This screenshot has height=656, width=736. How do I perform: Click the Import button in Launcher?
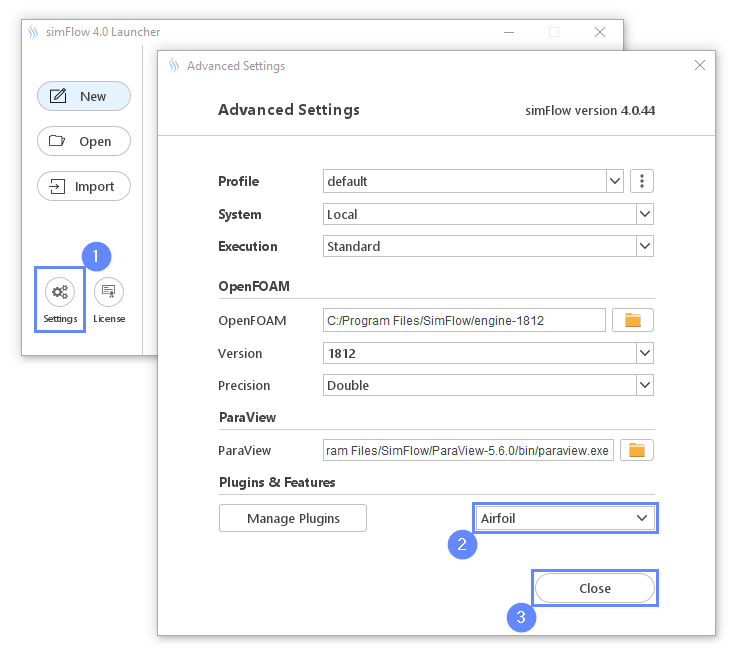click(84, 186)
